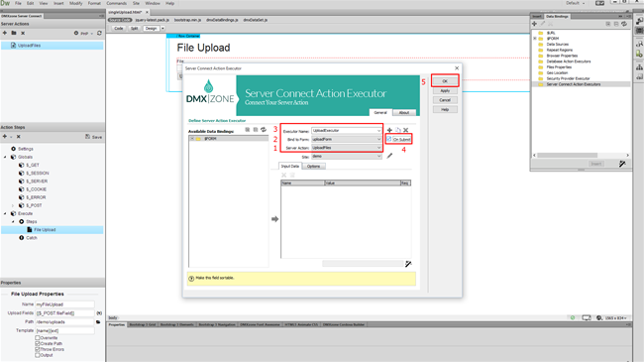This screenshot has width=644, height=362.
Task: Delete server action with X icon
Action: (x=23, y=33)
